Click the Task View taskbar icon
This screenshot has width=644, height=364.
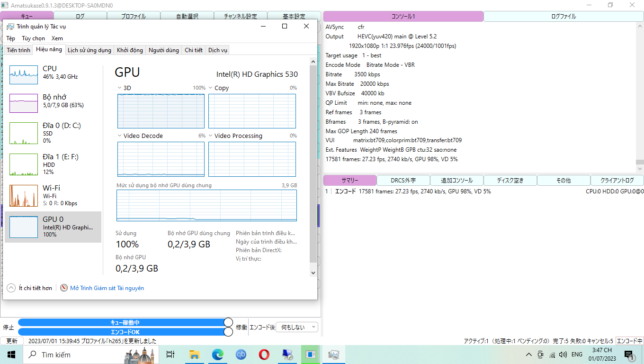pyautogui.click(x=170, y=355)
